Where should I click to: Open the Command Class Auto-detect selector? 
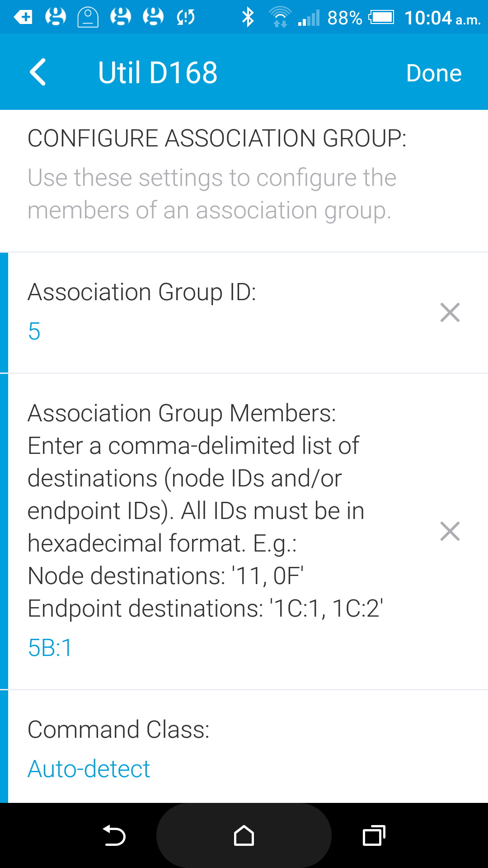(x=89, y=769)
